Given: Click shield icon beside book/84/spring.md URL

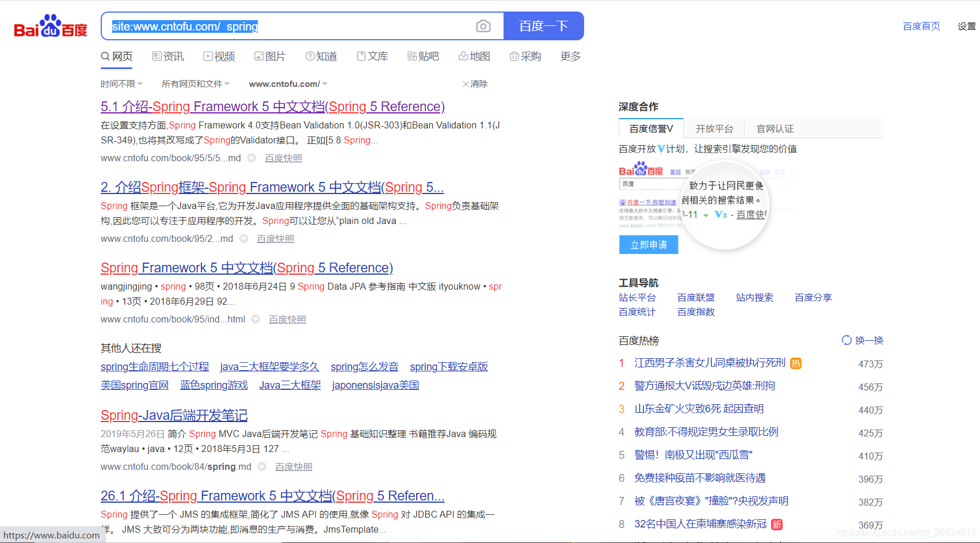Looking at the screenshot, I should (x=262, y=466).
